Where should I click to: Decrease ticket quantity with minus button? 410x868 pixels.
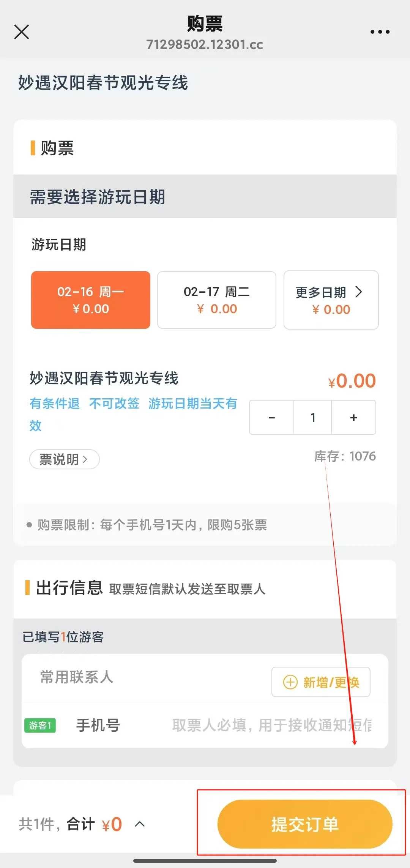click(272, 418)
